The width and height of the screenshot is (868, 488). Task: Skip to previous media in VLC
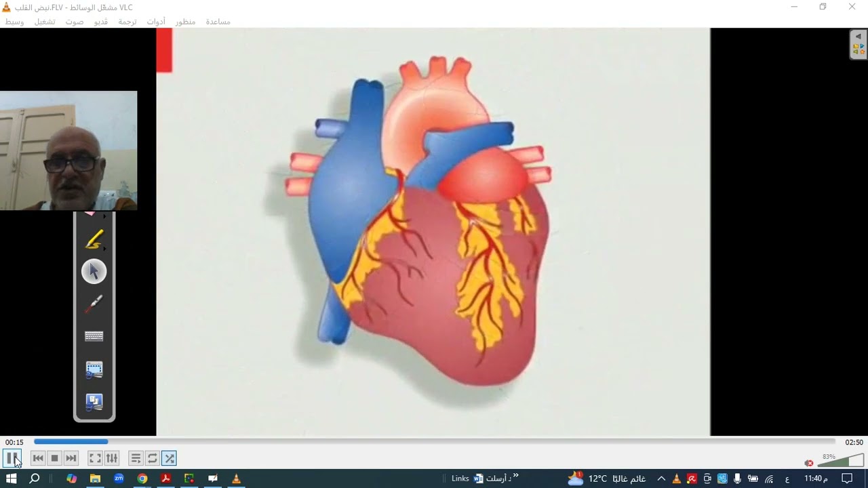(x=38, y=458)
